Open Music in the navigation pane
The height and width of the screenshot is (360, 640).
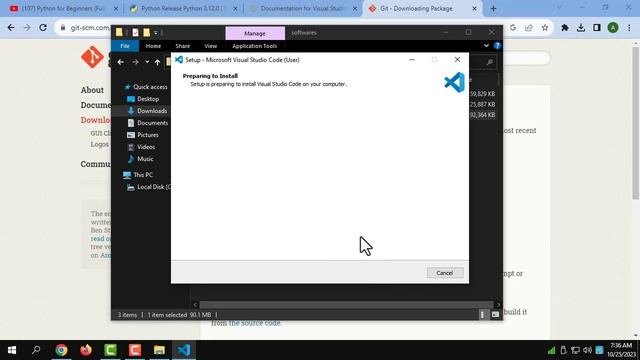click(140, 159)
